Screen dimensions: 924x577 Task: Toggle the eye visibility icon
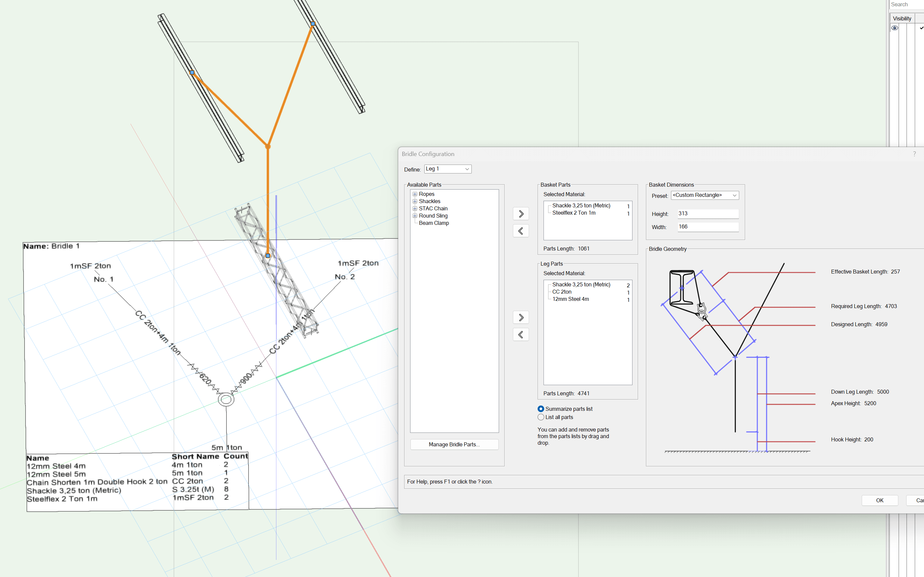point(895,28)
